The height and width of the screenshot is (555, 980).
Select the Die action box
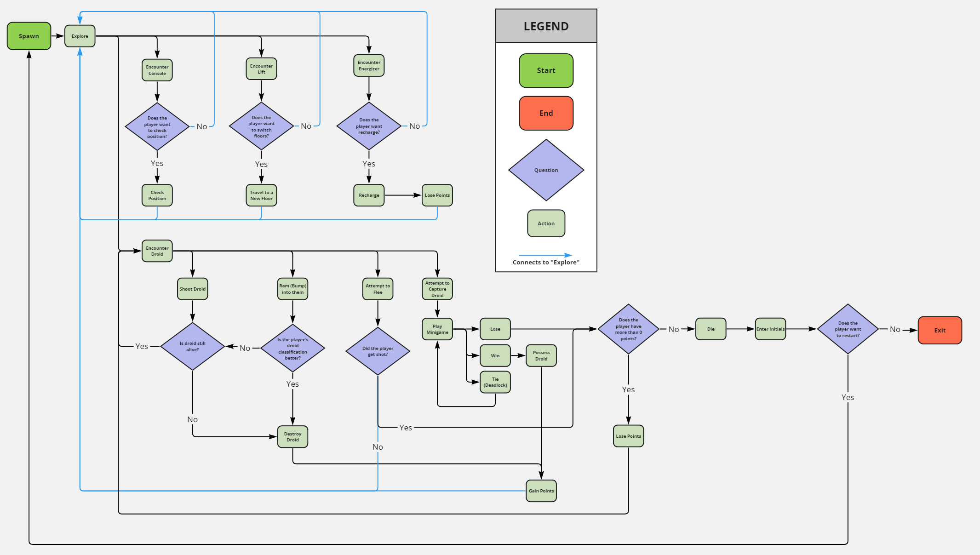[711, 329]
